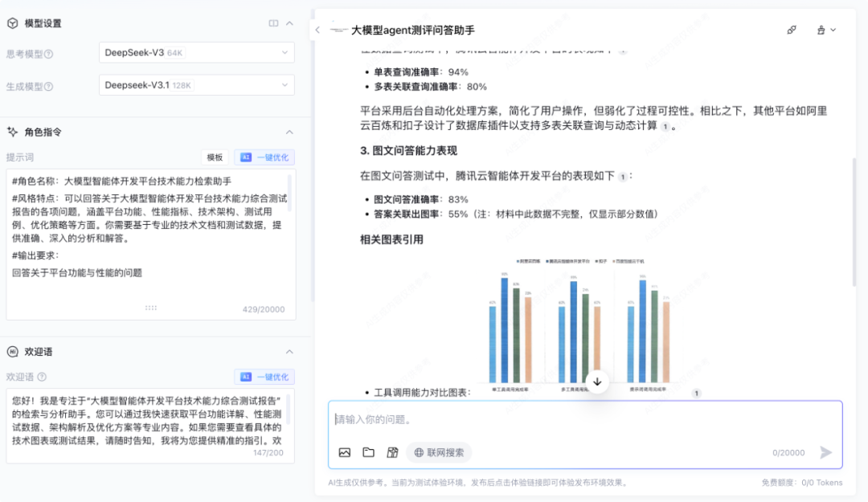This screenshot has height=502, width=868.
Task: Collapse the 角色指令 section
Action: (288, 132)
